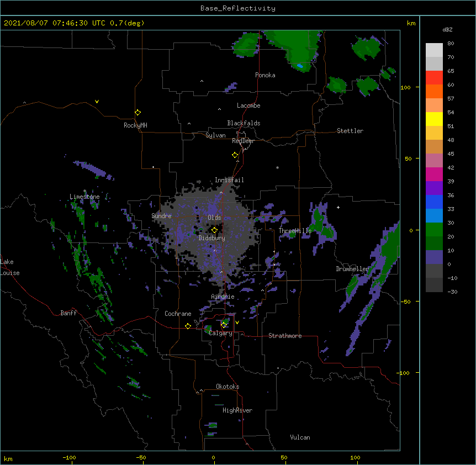Select the yellow diamond marker south of RedDeer
476x465 pixels.
tap(235, 155)
